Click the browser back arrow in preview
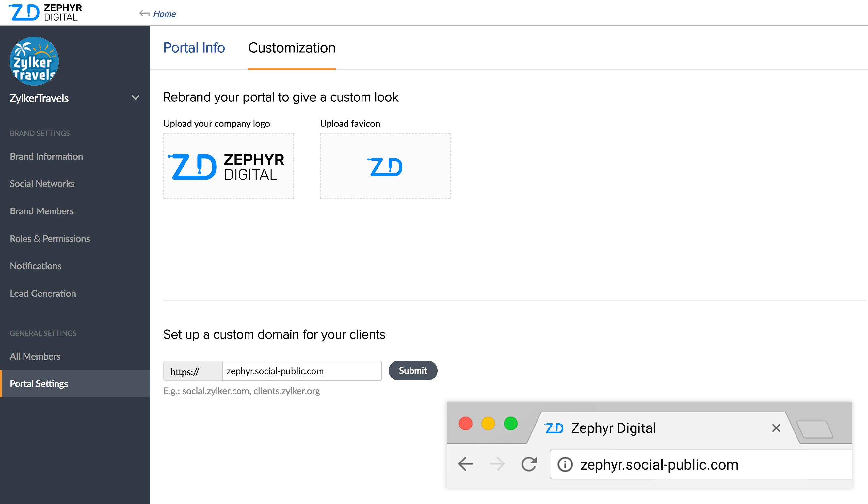 coord(466,464)
